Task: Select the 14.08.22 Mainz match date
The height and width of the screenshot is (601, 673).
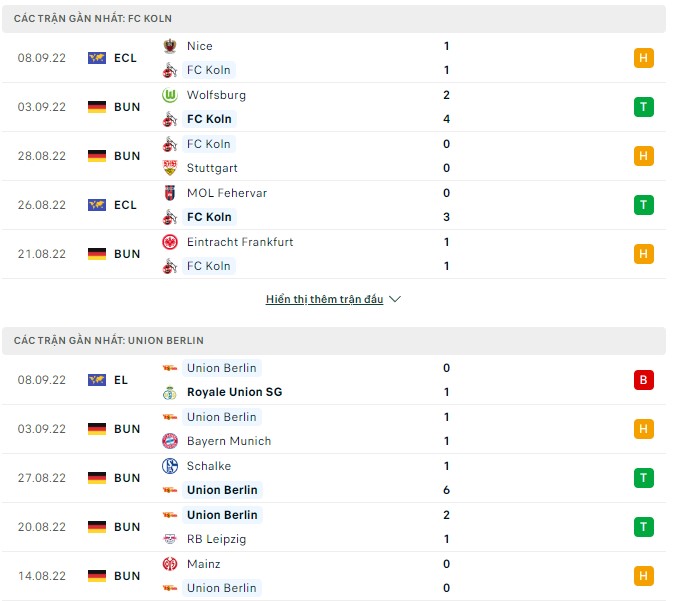Action: 41,576
